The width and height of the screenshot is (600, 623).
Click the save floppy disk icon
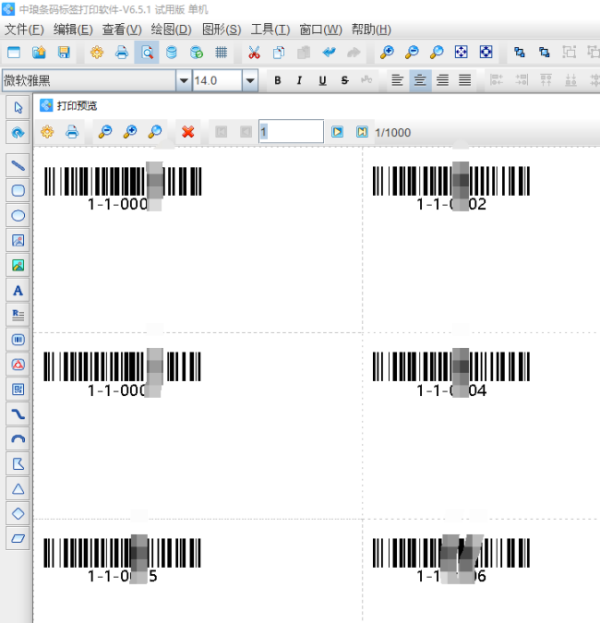coord(64,52)
